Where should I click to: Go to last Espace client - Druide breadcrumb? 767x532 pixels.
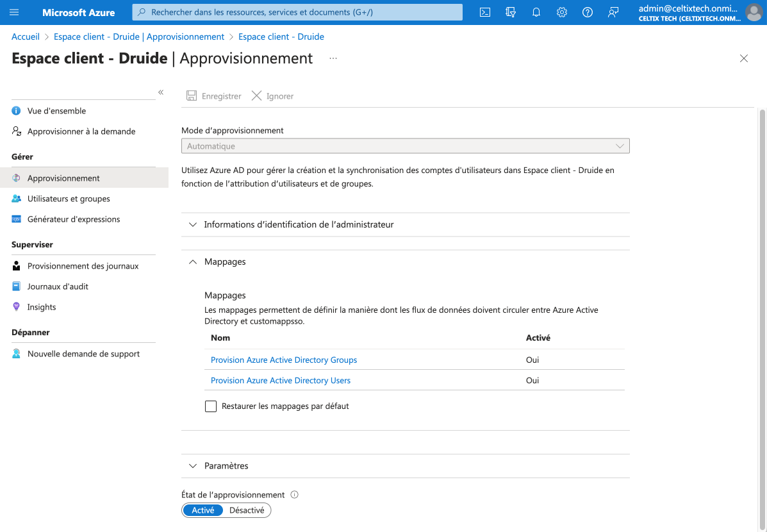(281, 37)
